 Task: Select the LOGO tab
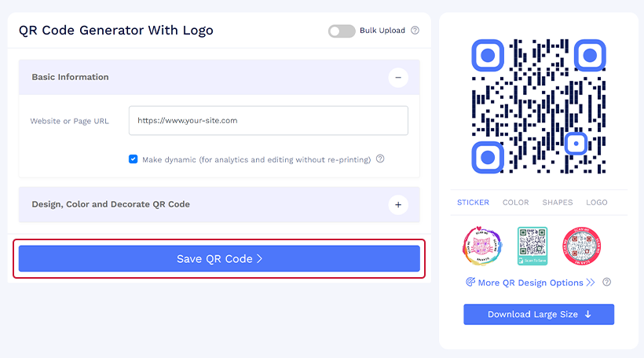coord(596,203)
